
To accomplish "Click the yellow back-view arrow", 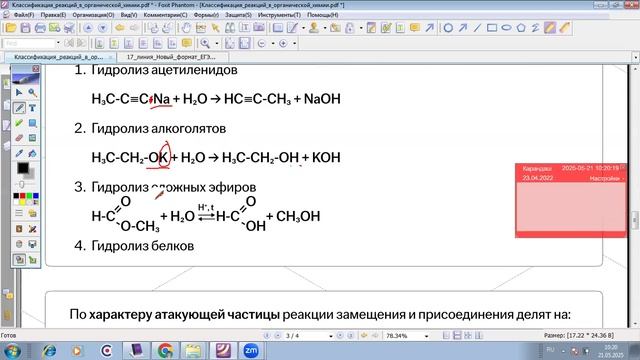I will click(x=120, y=28).
